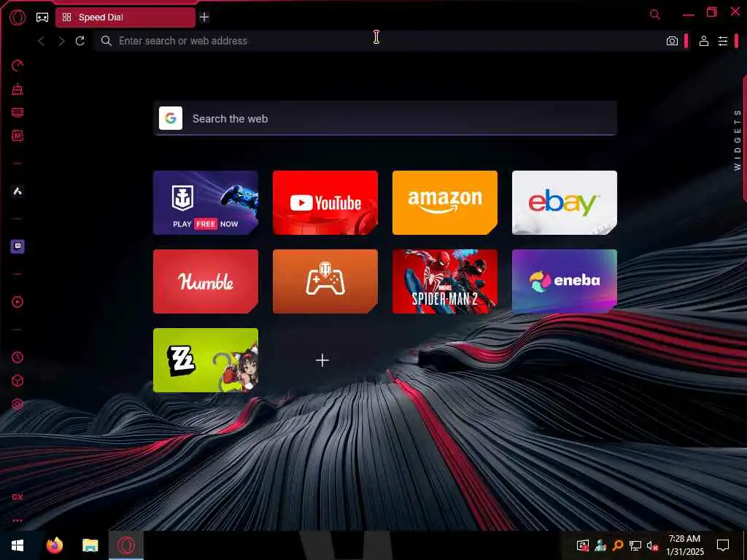Open the Windows notification center
This screenshot has width=747, height=560.
(x=723, y=545)
